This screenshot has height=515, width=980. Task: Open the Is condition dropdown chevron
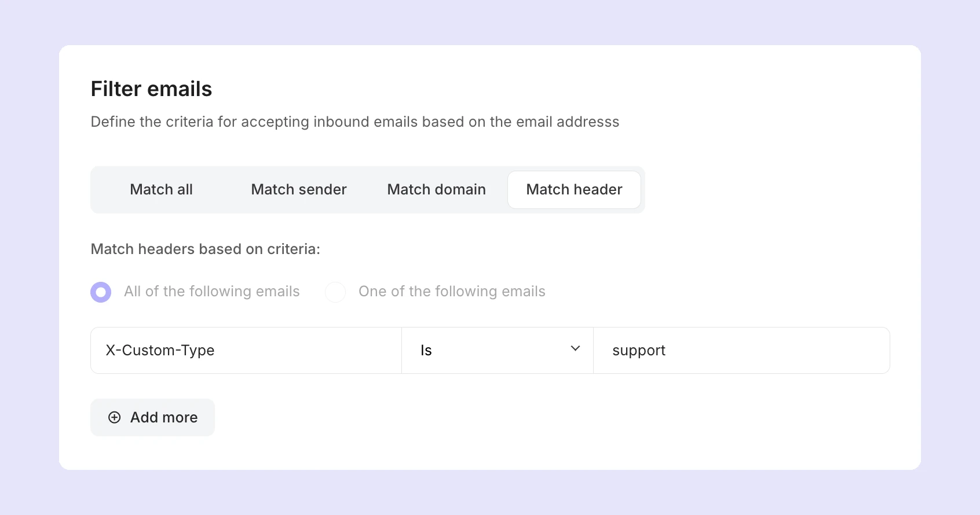click(x=575, y=348)
